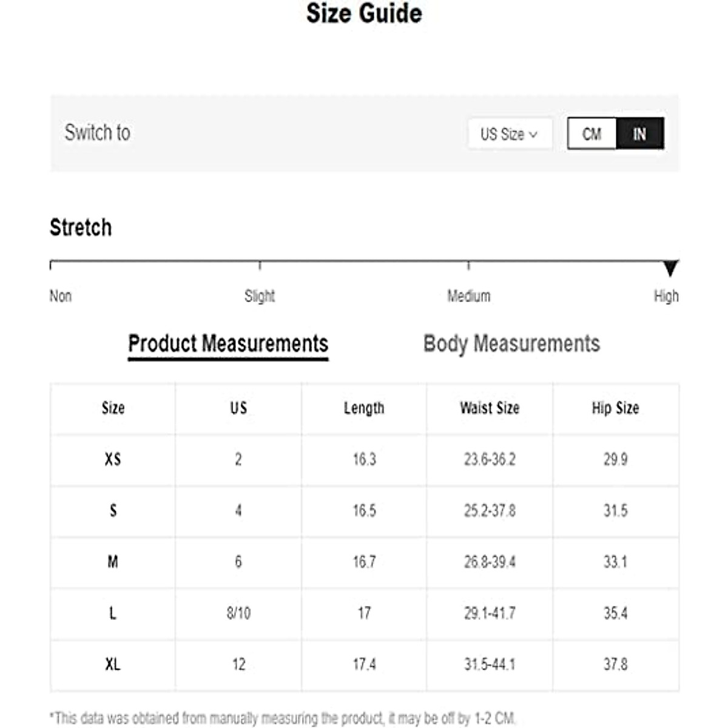Click the US column header
Image resolution: width=728 pixels, height=728 pixels.
[238, 408]
